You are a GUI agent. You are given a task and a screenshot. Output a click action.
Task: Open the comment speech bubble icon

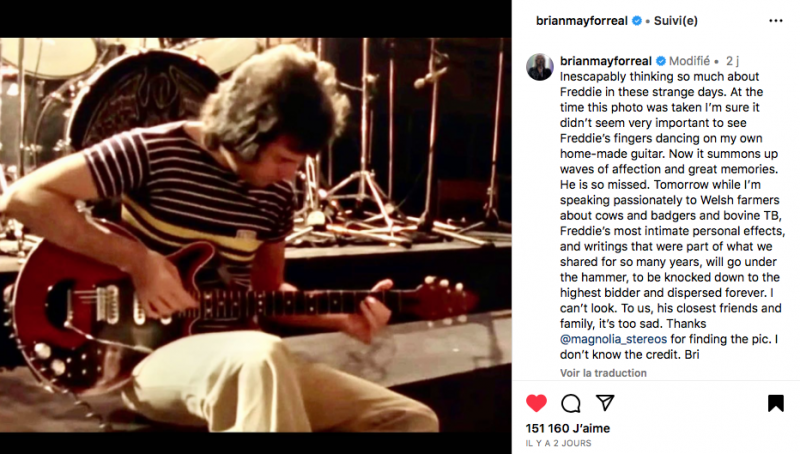pyautogui.click(x=570, y=403)
